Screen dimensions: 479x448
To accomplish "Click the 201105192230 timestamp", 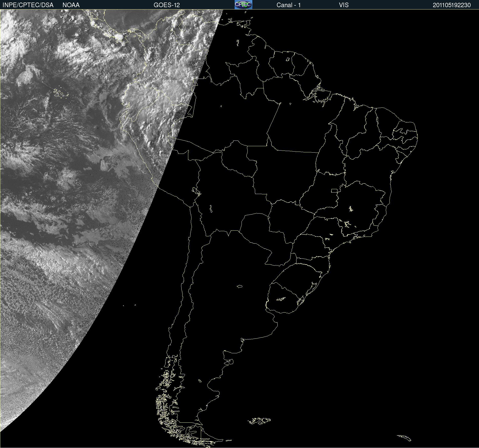I will tap(452, 5).
